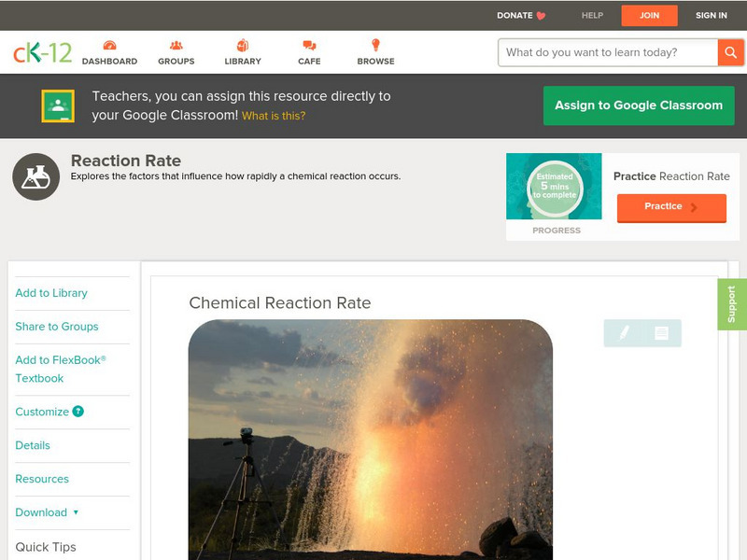The width and height of the screenshot is (747, 560).
Task: Click the estimated 5 mins progress circle
Action: (555, 188)
